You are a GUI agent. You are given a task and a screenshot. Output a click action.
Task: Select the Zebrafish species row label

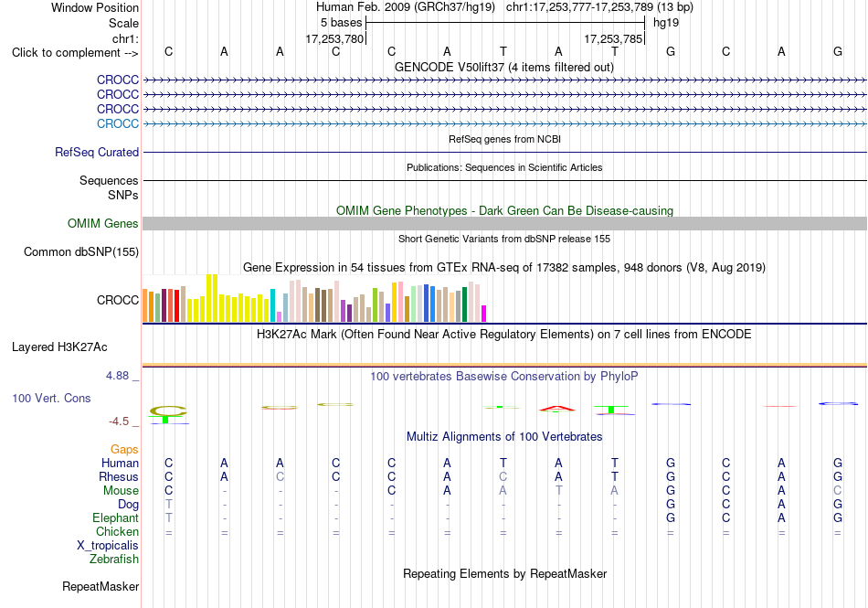tap(114, 560)
